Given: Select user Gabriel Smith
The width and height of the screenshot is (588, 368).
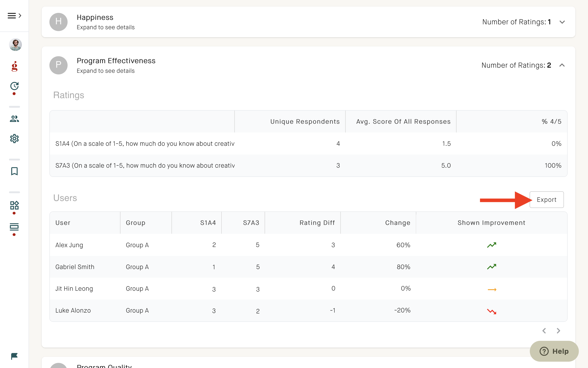Looking at the screenshot, I should (x=75, y=267).
